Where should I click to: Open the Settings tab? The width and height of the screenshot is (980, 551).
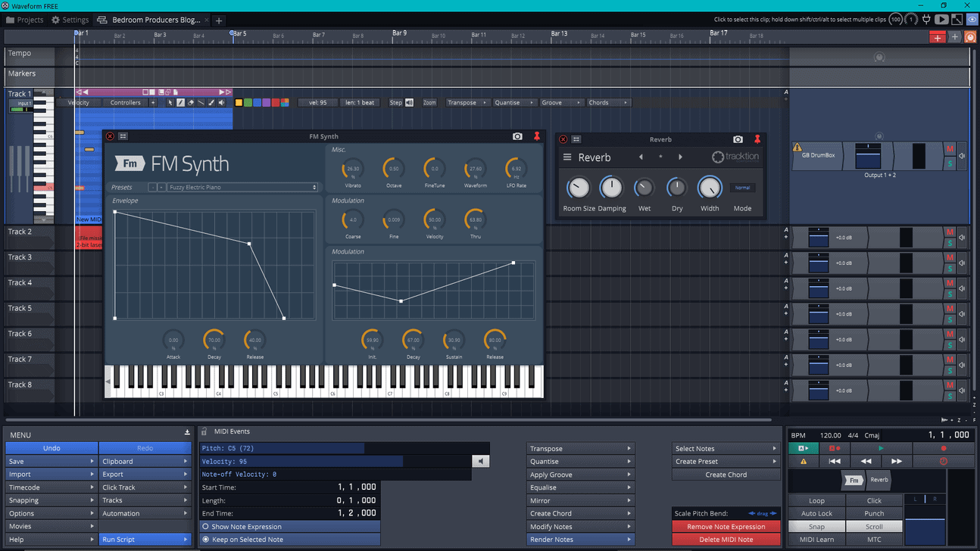pyautogui.click(x=70, y=20)
